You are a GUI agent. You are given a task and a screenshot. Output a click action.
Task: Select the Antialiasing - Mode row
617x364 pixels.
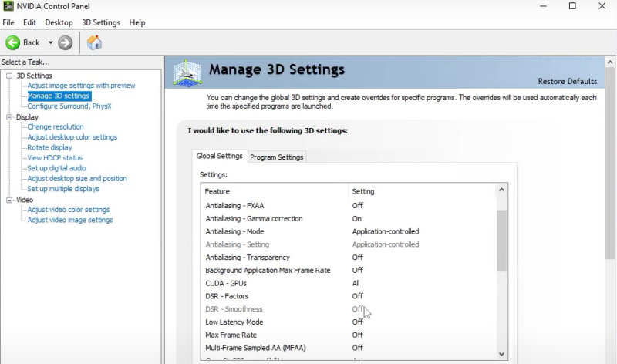pos(349,231)
